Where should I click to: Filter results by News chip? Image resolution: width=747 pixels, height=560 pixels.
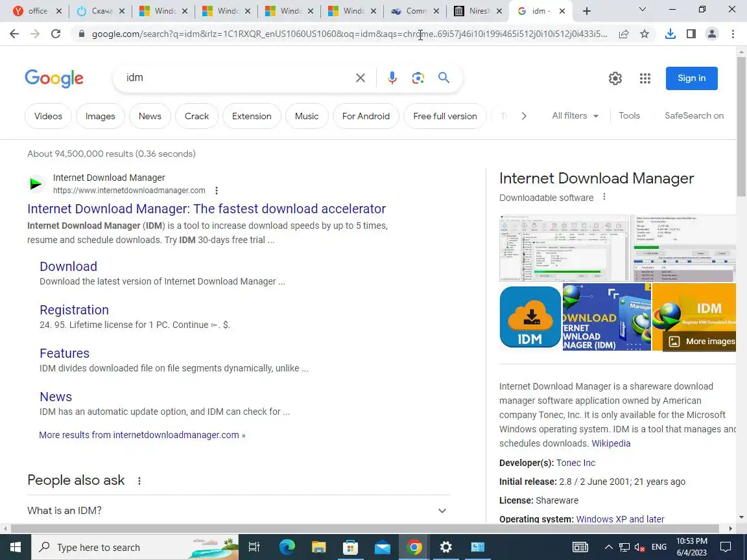[150, 116]
